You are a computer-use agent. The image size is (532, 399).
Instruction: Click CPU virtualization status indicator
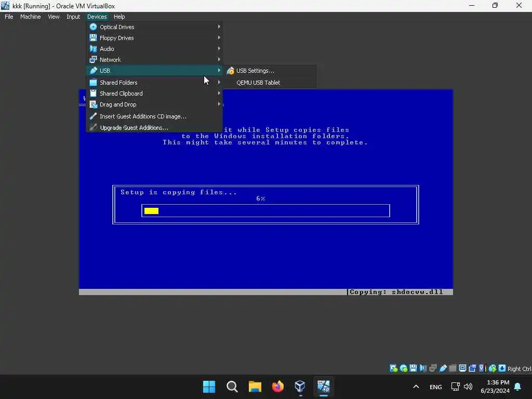pyautogui.click(x=482, y=368)
